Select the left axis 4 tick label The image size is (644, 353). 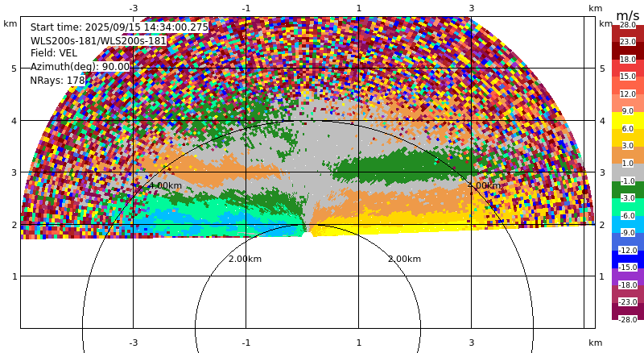[x=14, y=121]
